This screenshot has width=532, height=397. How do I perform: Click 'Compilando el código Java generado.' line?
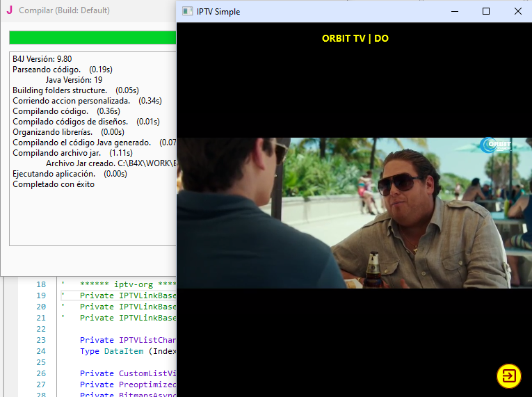[94, 143]
